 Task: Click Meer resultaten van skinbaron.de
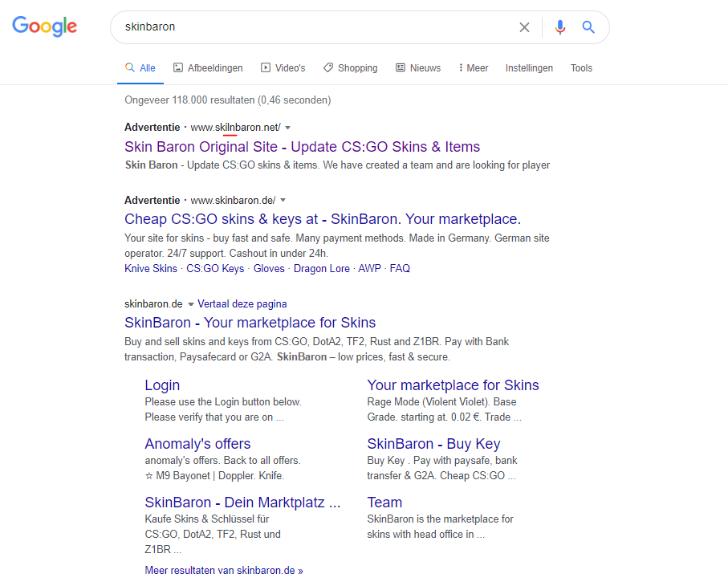pos(224,570)
